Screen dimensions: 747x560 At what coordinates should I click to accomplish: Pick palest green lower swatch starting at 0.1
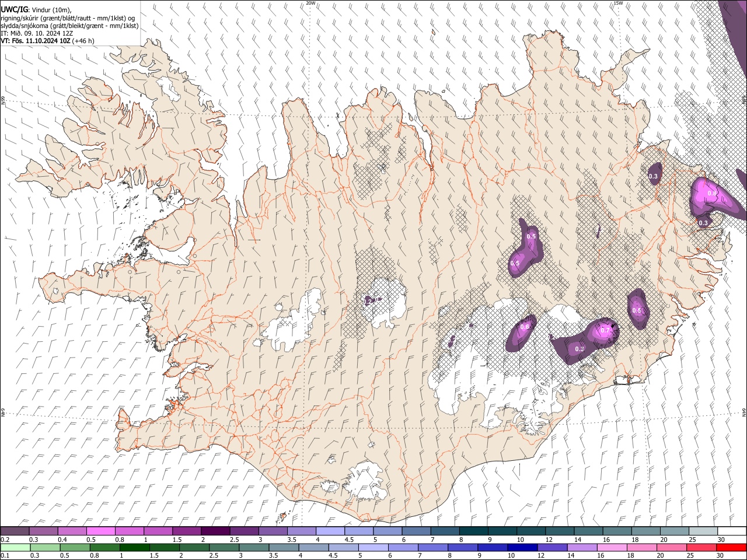(x=15, y=548)
